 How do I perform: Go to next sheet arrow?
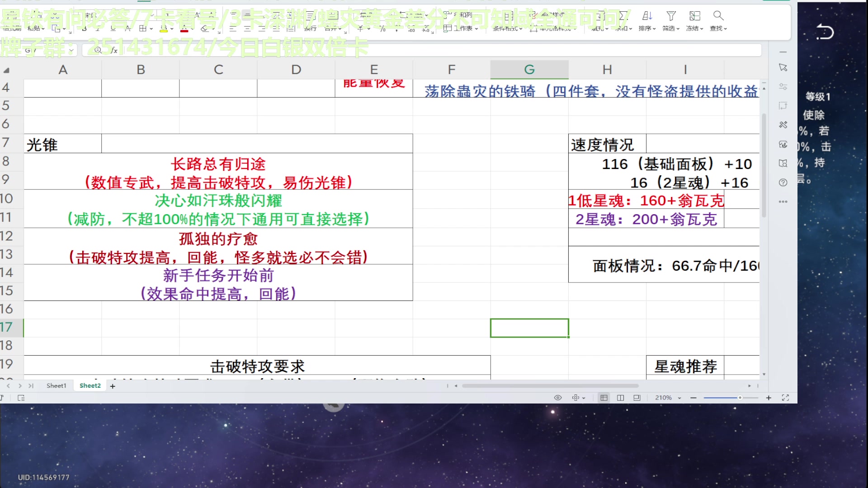click(x=20, y=386)
